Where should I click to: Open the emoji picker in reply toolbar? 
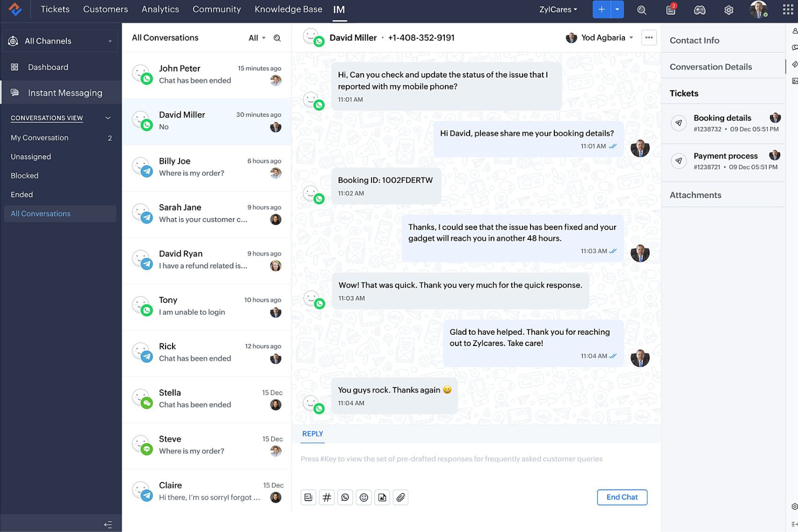(364, 498)
